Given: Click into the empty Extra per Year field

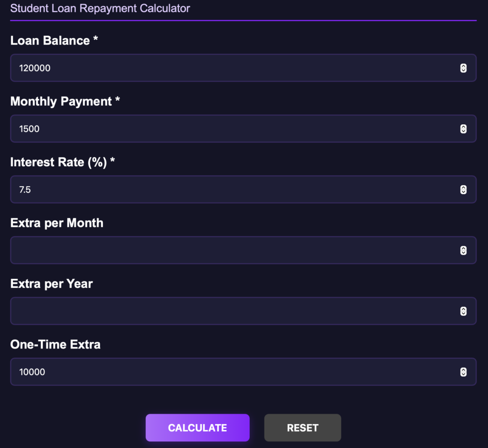Looking at the screenshot, I should [234, 311].
